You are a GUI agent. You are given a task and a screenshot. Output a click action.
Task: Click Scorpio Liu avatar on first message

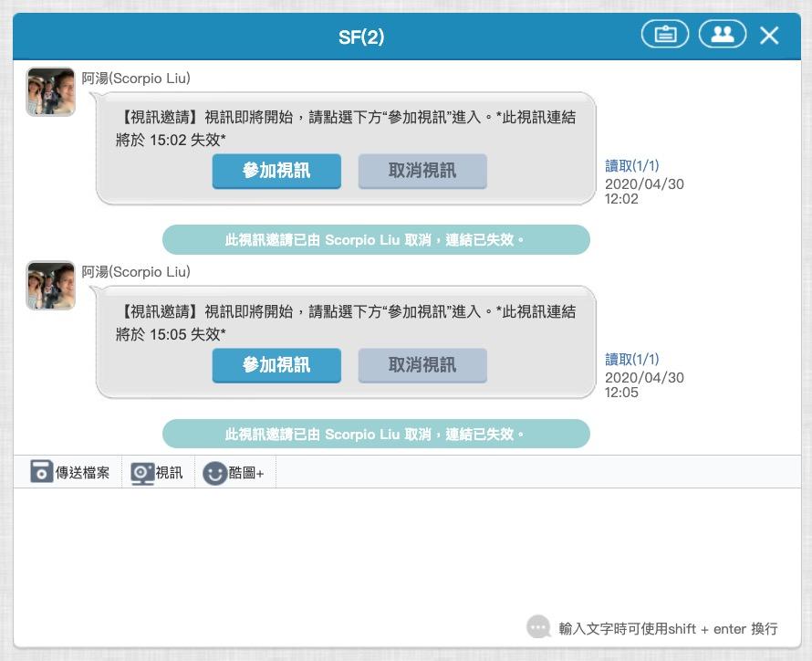[x=51, y=91]
